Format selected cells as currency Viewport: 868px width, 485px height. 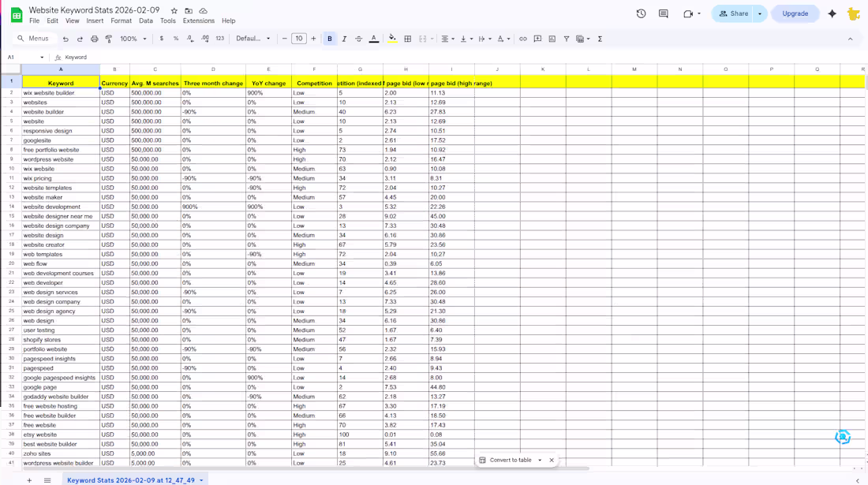click(161, 38)
